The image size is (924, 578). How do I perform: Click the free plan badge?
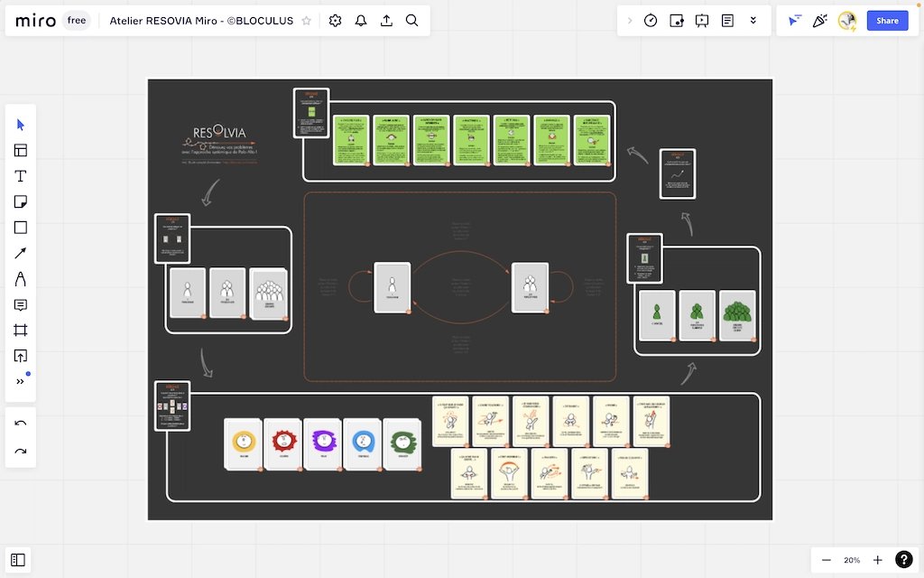(77, 21)
